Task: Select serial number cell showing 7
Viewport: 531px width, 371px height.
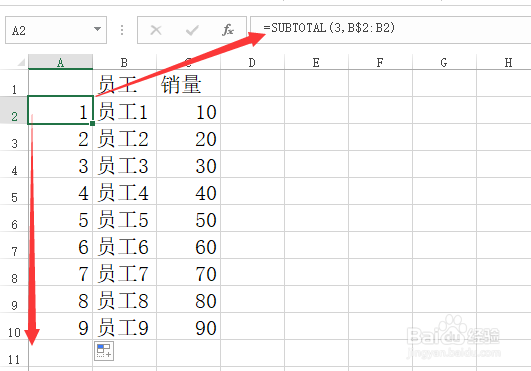Action: (60, 272)
